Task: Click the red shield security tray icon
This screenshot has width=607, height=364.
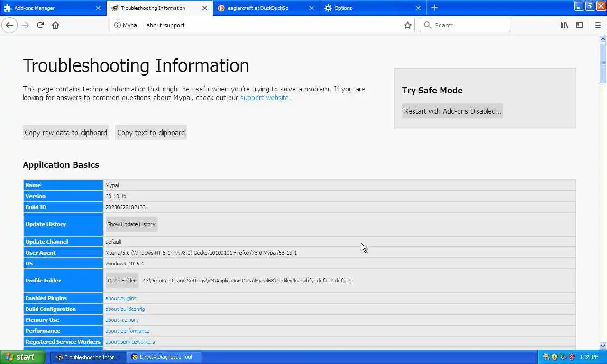Action: coord(571,357)
